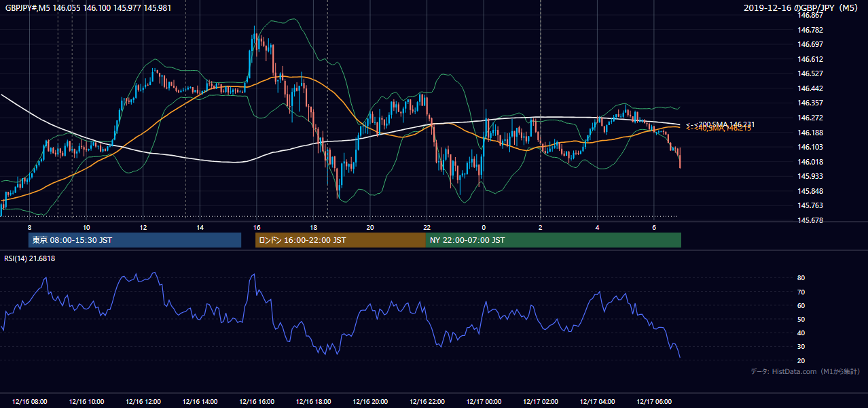This screenshot has width=868, height=408.
Task: Click RSI scale value 60
Action: 801,305
